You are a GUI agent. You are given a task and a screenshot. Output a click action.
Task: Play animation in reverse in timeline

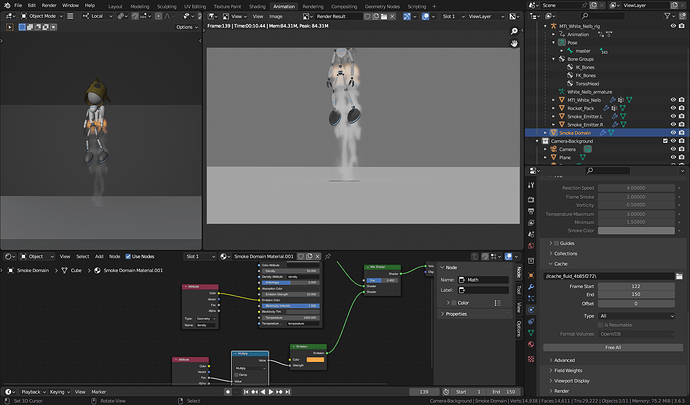[x=263, y=392]
